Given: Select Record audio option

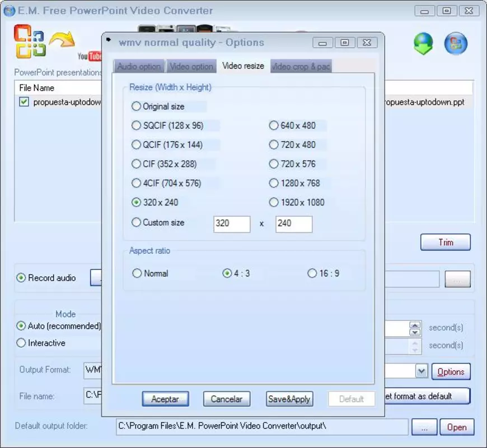Looking at the screenshot, I should point(21,278).
